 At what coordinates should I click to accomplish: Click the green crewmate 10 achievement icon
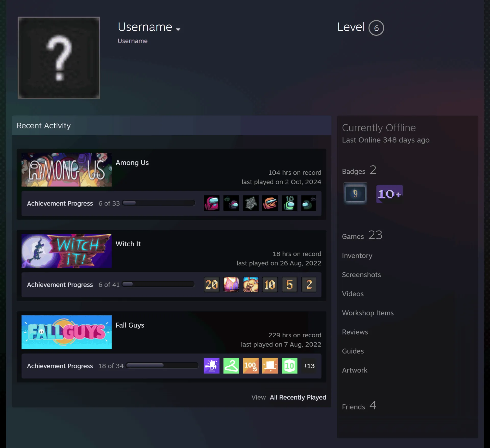click(x=289, y=203)
